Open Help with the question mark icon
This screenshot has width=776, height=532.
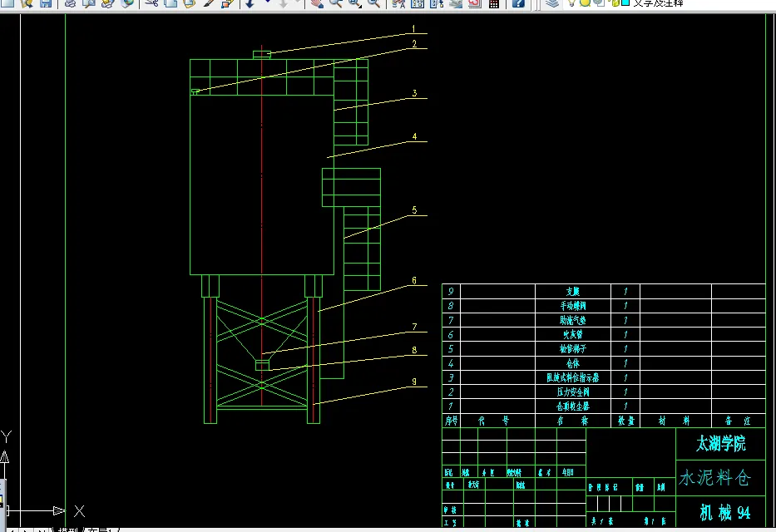518,3
